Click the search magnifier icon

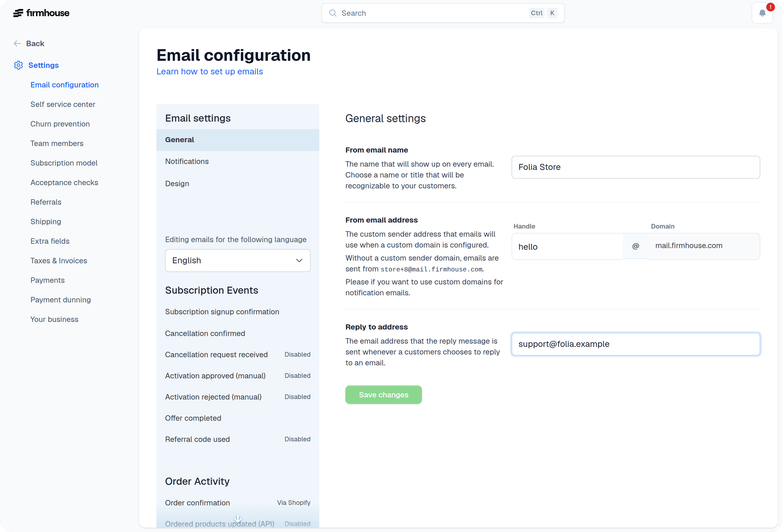[333, 13]
